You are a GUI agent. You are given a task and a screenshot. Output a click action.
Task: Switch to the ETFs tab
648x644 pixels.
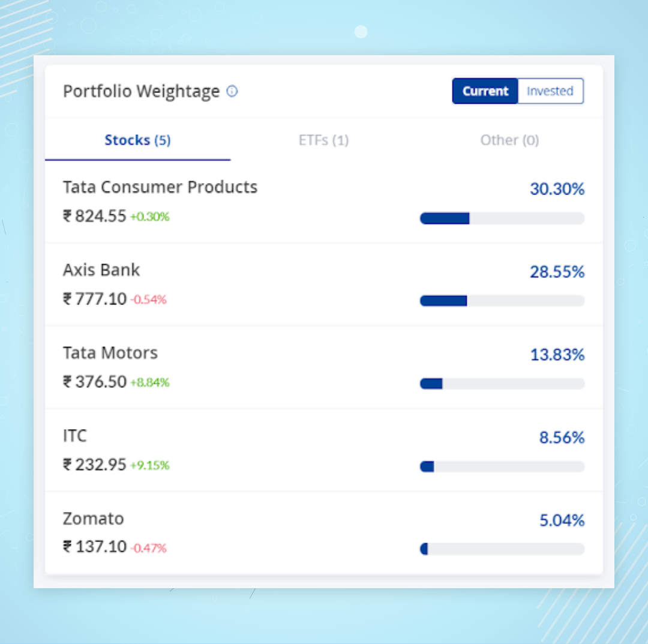click(x=323, y=140)
